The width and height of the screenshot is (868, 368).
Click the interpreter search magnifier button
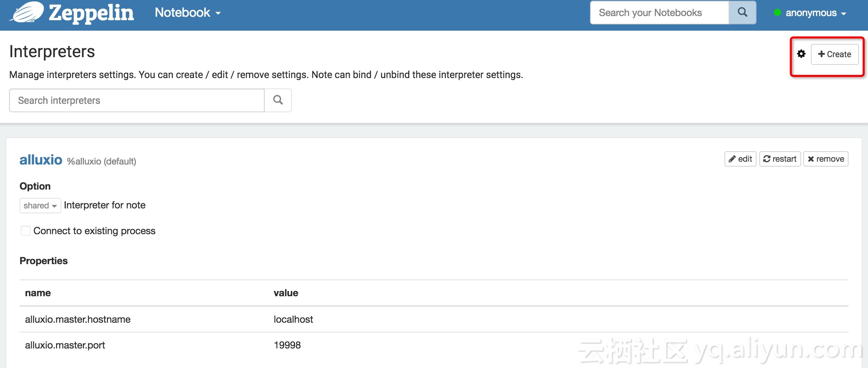(x=278, y=100)
